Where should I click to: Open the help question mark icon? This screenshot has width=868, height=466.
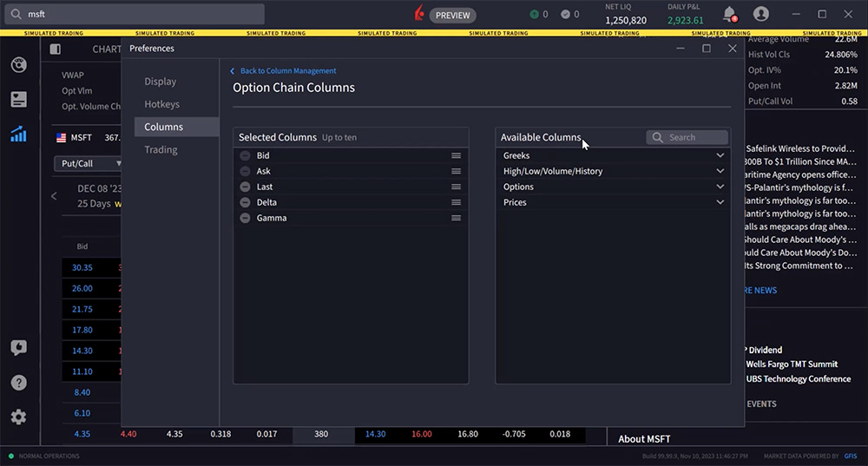18,383
